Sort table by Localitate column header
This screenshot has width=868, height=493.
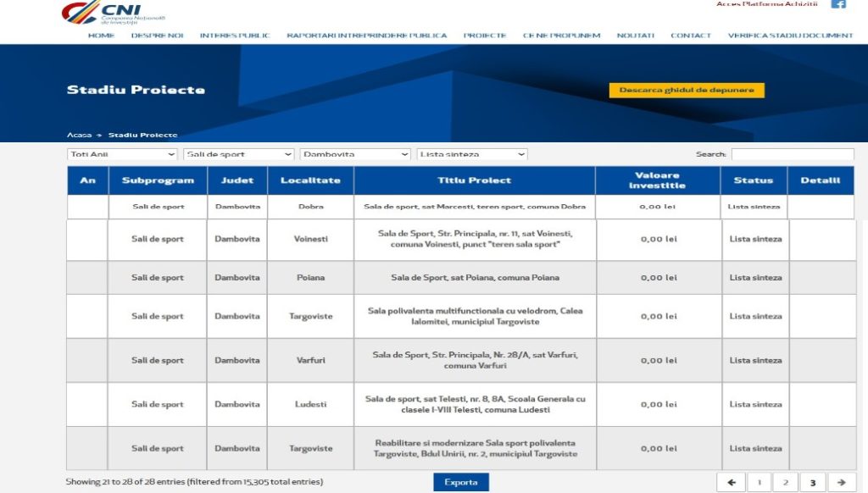tap(311, 180)
